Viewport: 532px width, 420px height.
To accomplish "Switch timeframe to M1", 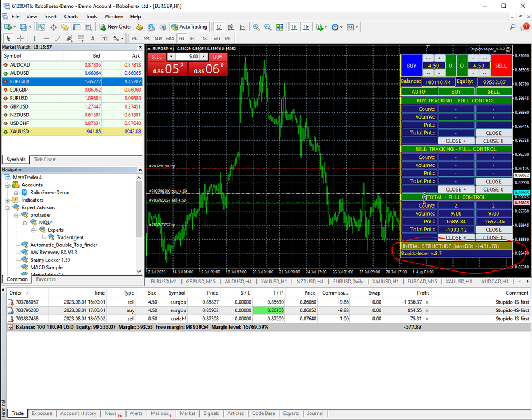I will tap(135, 38).
